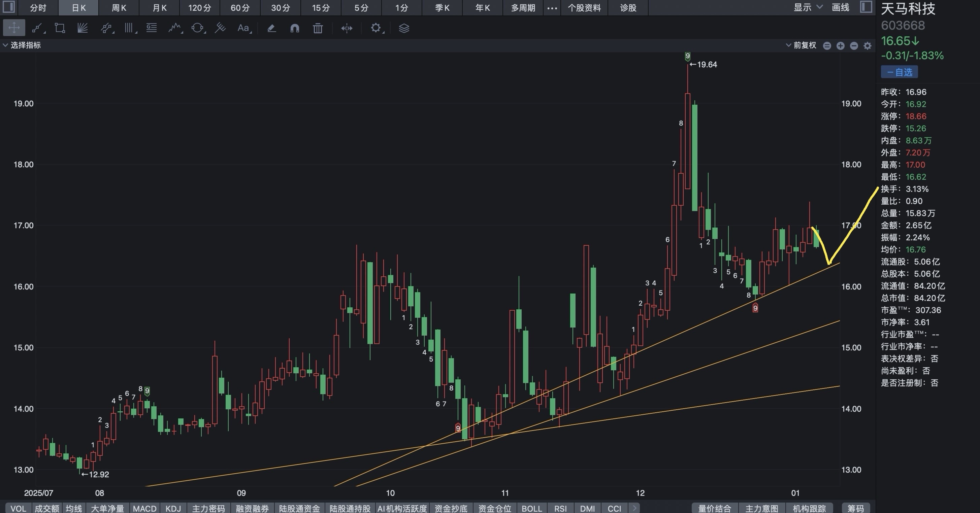Select the wave polyline drawing tool

175,28
